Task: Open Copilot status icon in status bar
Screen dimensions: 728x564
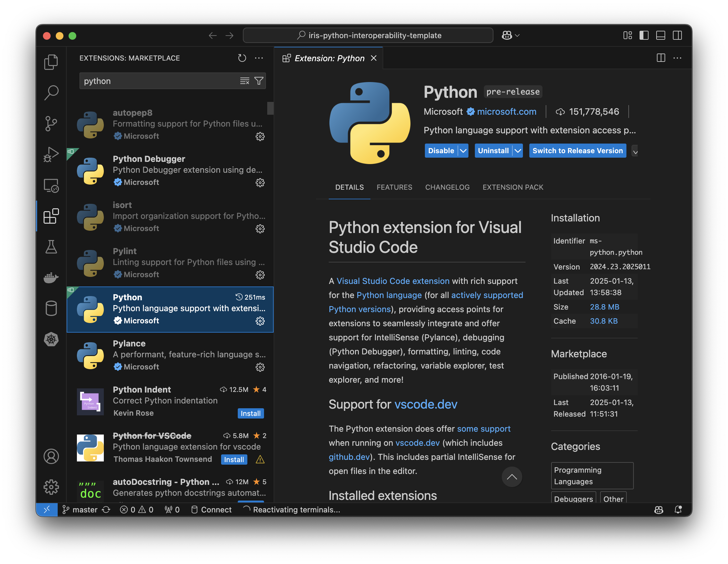Action: tap(659, 510)
